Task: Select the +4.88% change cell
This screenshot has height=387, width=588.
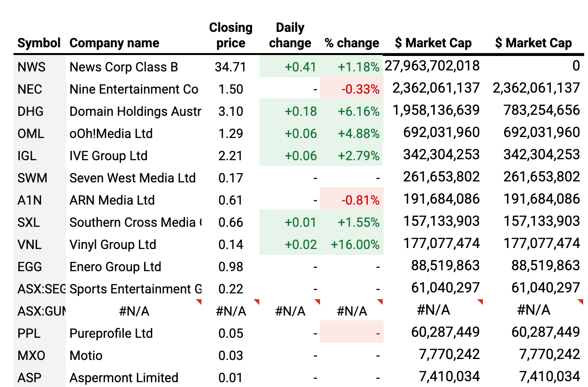Action: point(351,133)
